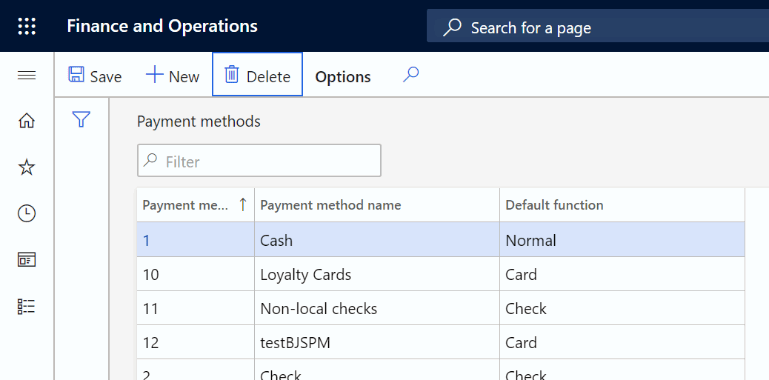Open Favorites star in the sidebar
This screenshot has height=380, width=769.
click(x=26, y=168)
